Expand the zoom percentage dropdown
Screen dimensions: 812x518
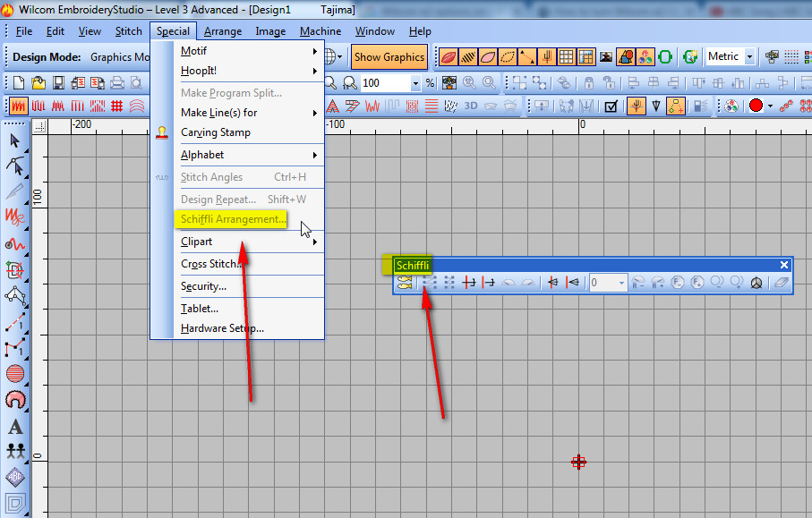pyautogui.click(x=415, y=83)
